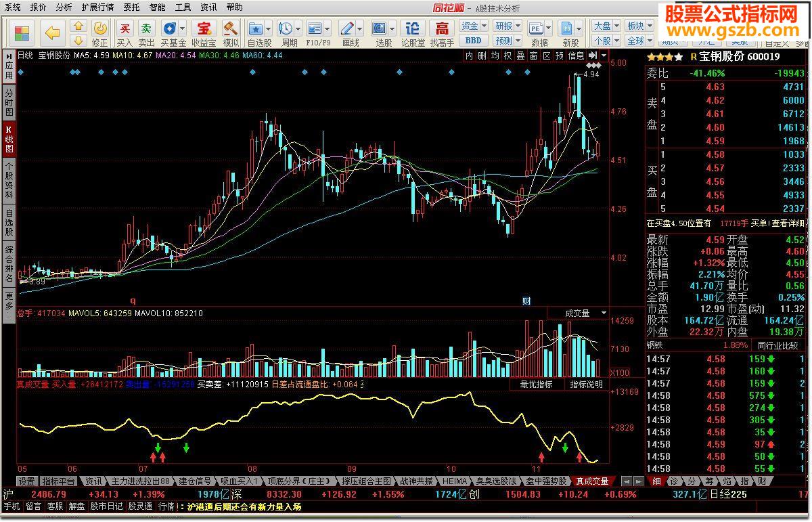The image size is (812, 522).
Task: Click the 设置 indicator settings tab
Action: click(26, 481)
